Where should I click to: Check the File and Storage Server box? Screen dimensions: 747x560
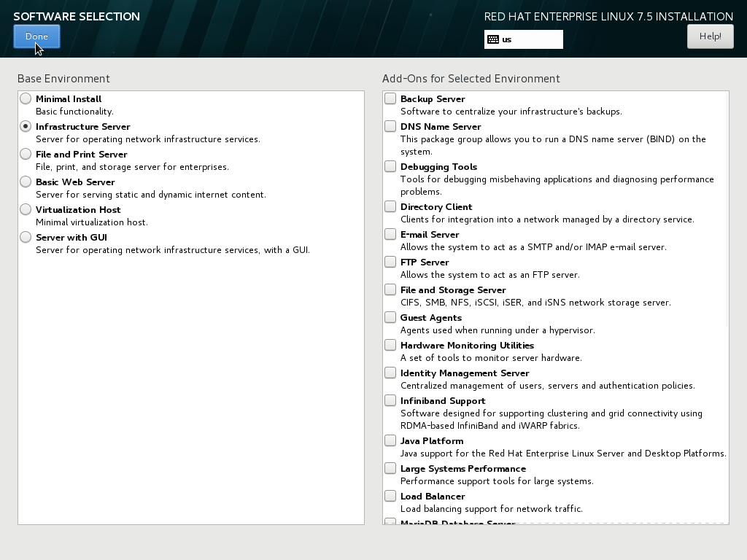point(390,289)
